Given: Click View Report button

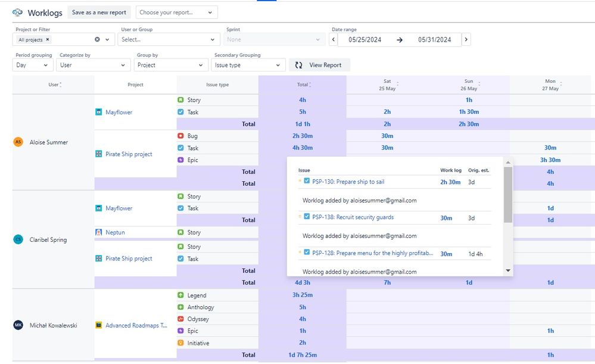Looking at the screenshot, I should pos(319,65).
